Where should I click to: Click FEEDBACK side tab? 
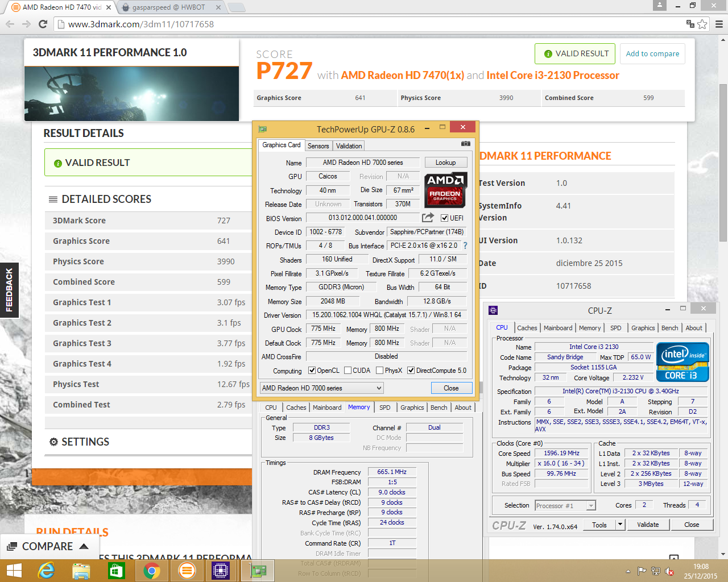[x=9, y=290]
